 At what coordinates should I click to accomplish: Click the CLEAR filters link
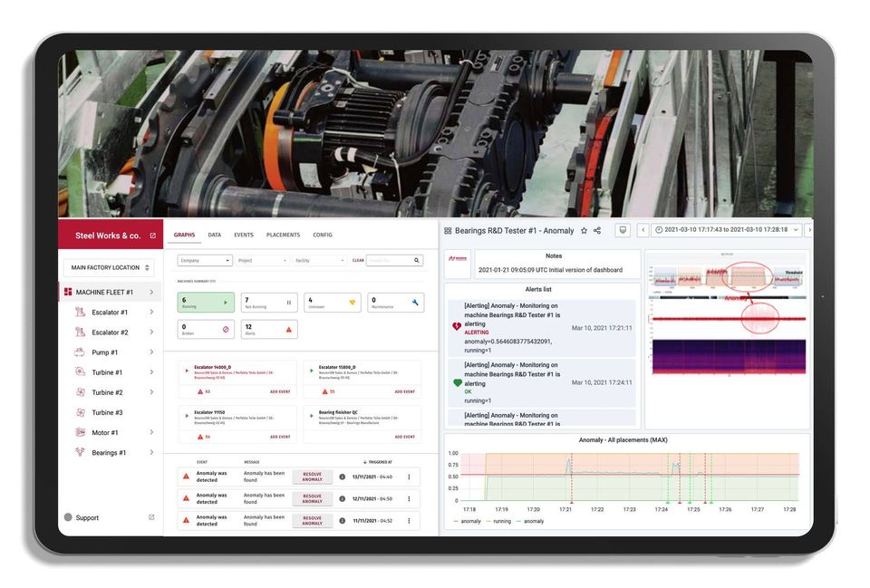tap(359, 260)
